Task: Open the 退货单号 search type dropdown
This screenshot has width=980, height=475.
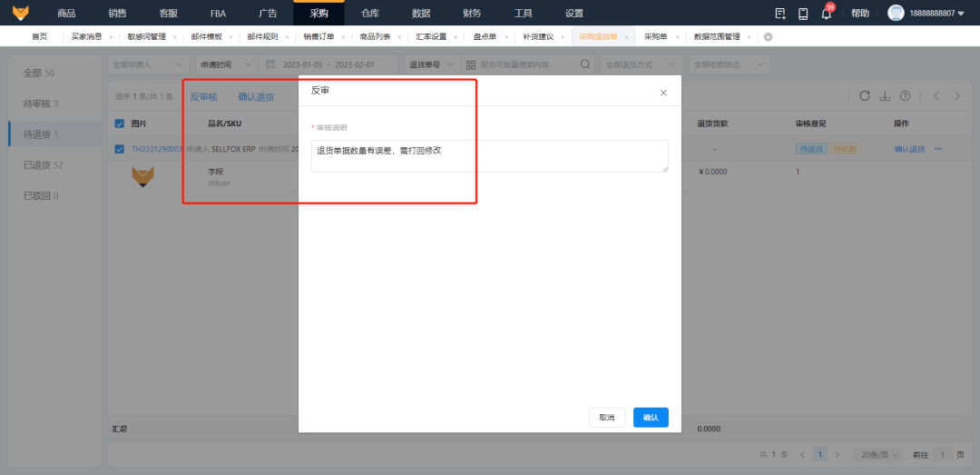Action: pos(433,64)
